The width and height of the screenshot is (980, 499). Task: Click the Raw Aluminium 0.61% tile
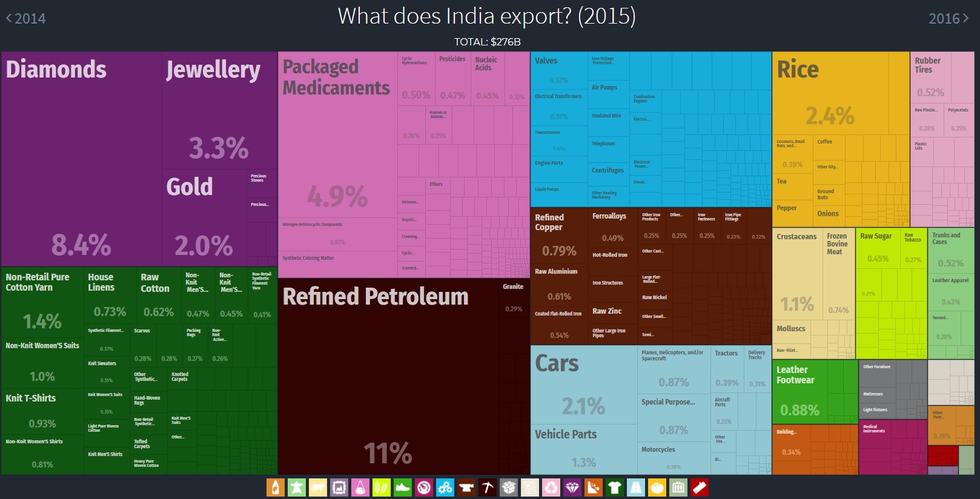[x=559, y=286]
